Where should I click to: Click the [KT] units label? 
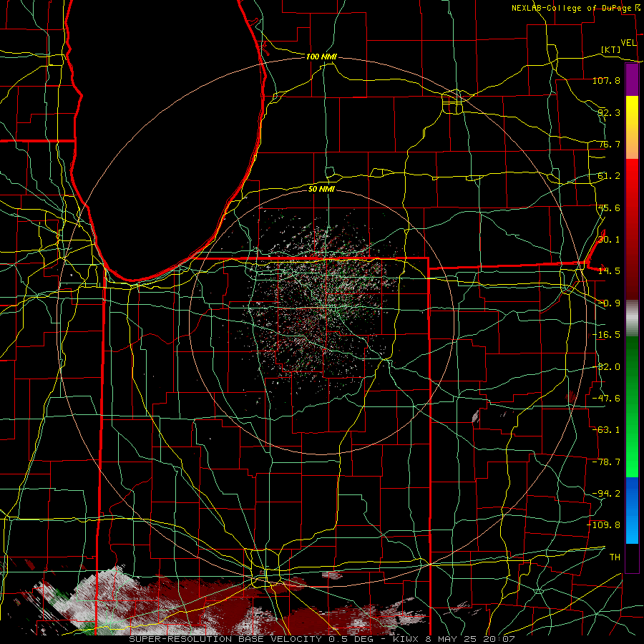click(611, 49)
